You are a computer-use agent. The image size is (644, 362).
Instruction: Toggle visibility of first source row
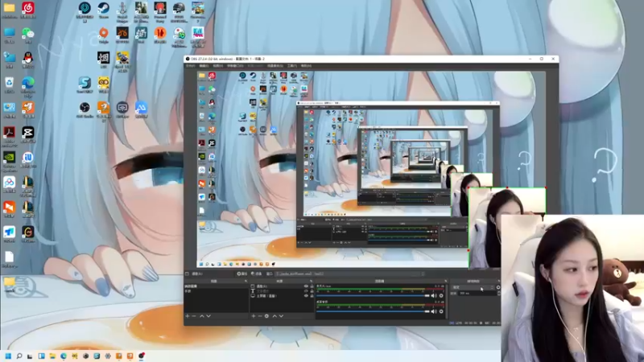pos(306,286)
